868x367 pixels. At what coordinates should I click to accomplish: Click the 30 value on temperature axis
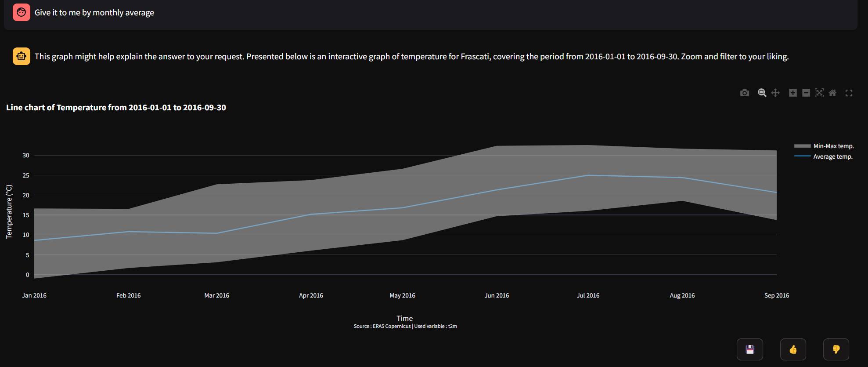(26, 155)
